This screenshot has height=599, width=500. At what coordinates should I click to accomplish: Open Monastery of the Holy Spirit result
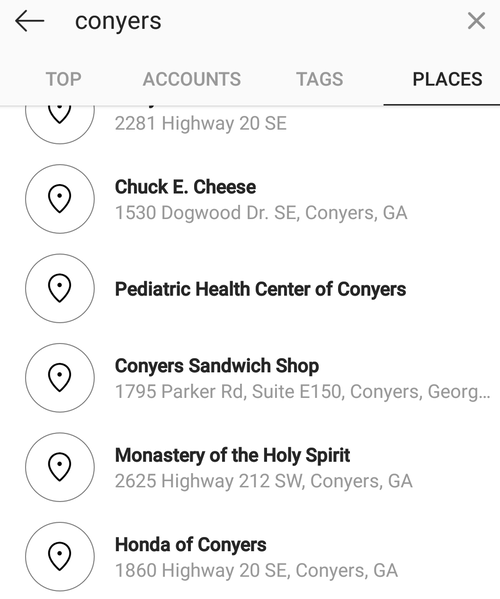250,467
